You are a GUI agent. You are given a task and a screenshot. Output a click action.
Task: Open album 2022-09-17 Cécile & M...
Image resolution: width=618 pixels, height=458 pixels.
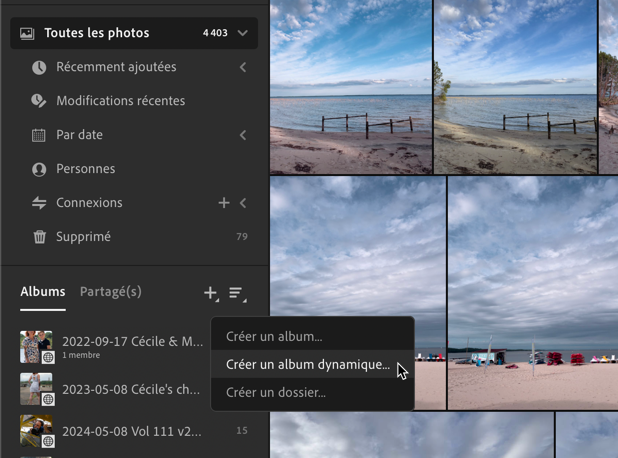[133, 341]
